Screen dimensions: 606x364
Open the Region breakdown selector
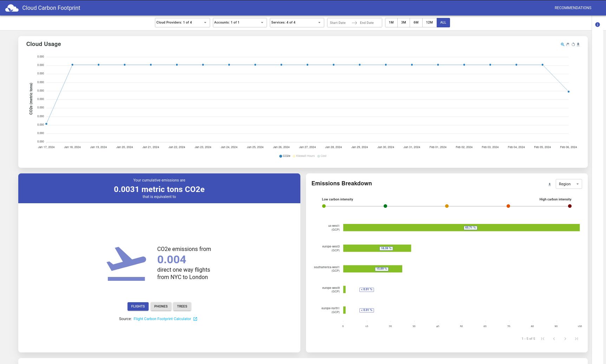[x=568, y=184]
